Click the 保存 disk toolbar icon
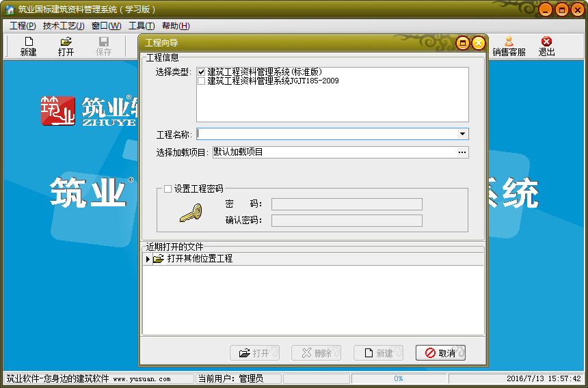Image resolution: width=588 pixels, height=388 pixels. 103,46
